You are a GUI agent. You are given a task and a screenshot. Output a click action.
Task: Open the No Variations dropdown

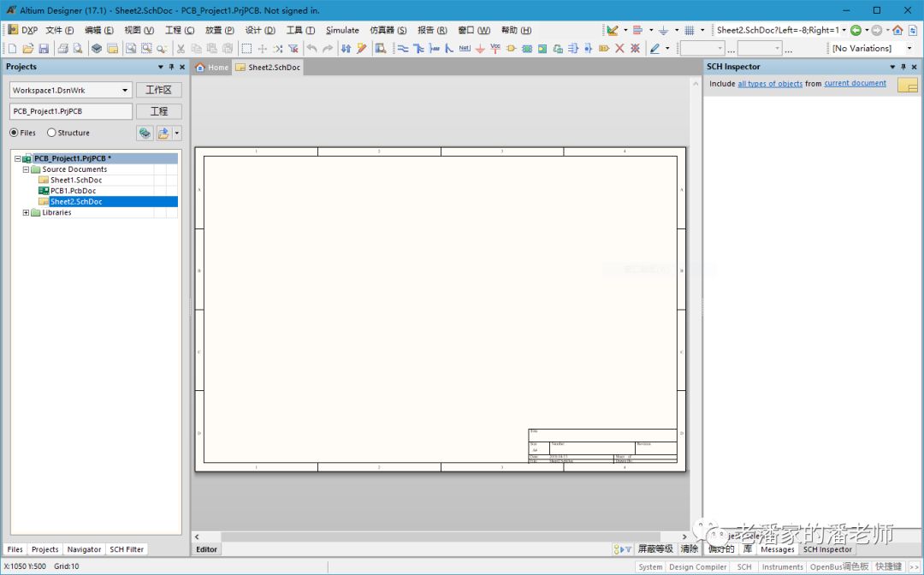point(909,49)
